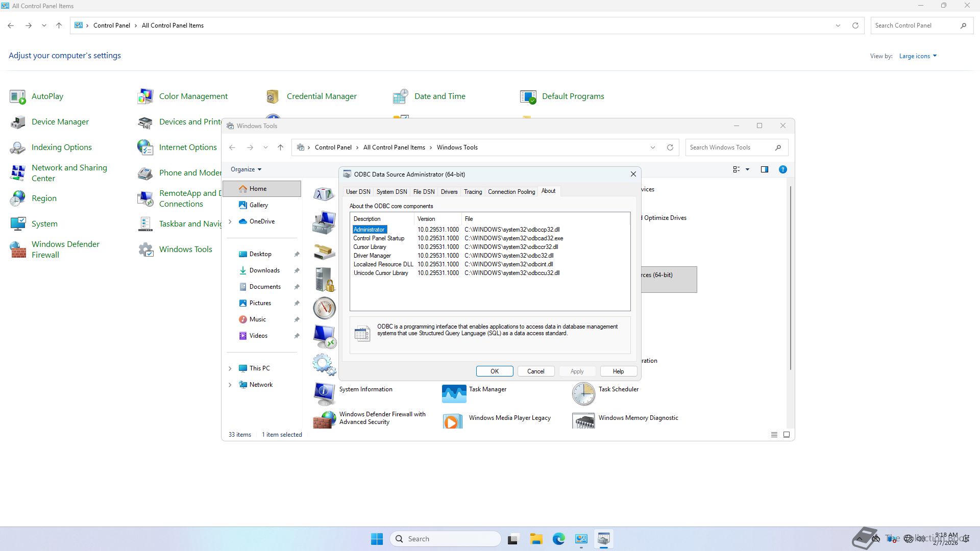This screenshot has height=551, width=980.
Task: Toggle the preview pane button
Action: coord(764,169)
